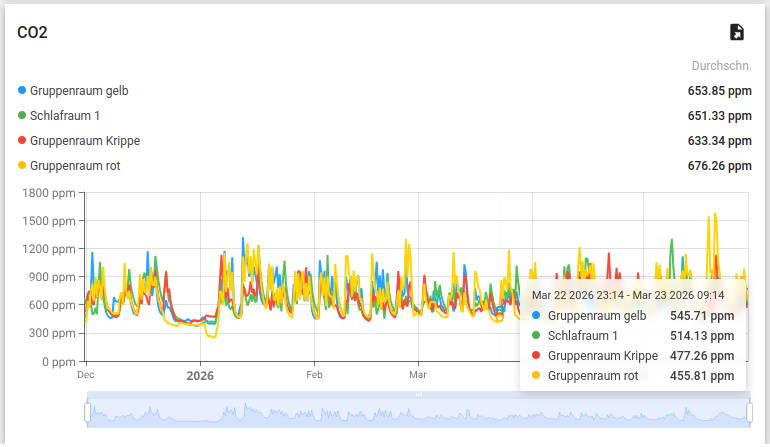Viewport: 770px width, 447px height.
Task: Click the 600 ppm axis label
Action: click(52, 305)
